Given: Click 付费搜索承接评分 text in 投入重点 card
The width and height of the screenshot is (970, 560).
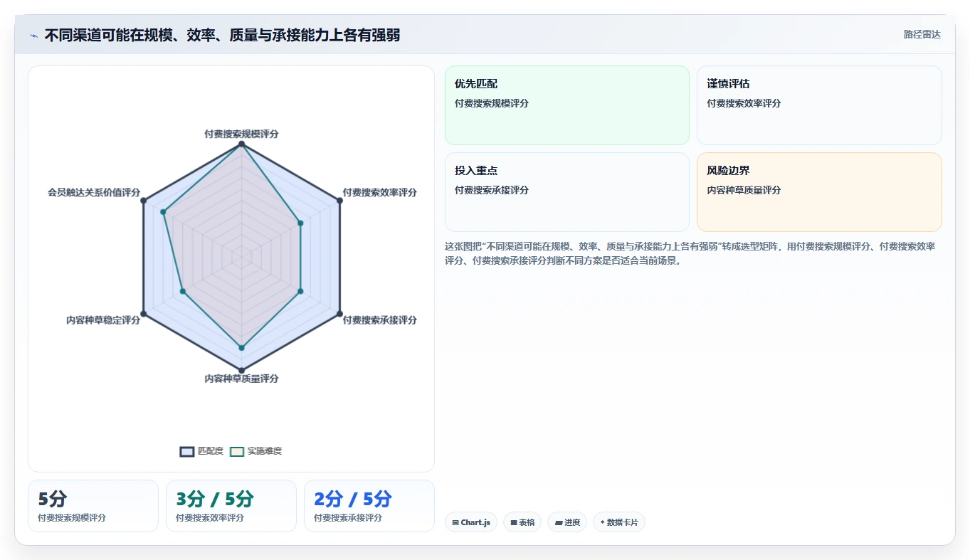Looking at the screenshot, I should (492, 190).
